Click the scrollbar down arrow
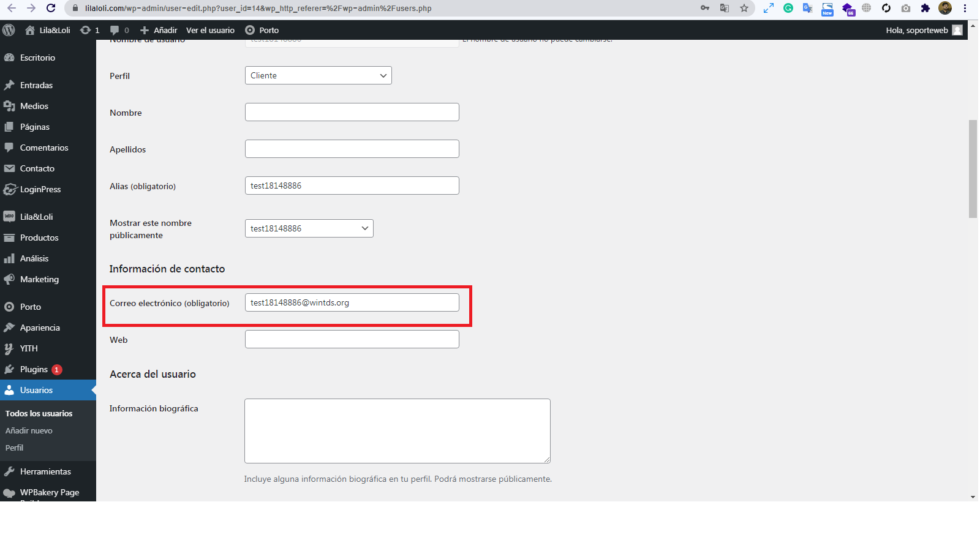The height and width of the screenshot is (551, 980). tap(973, 497)
